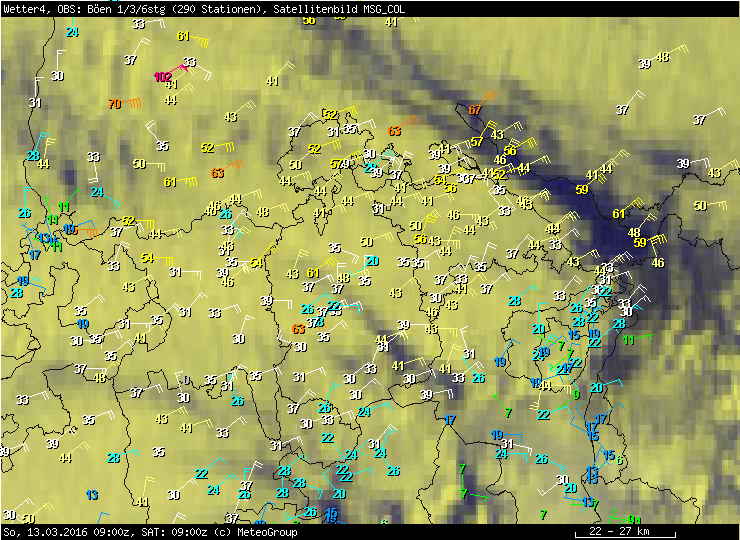Click the orange 67 wind barb station
This screenshot has width=740, height=540.
475,110
